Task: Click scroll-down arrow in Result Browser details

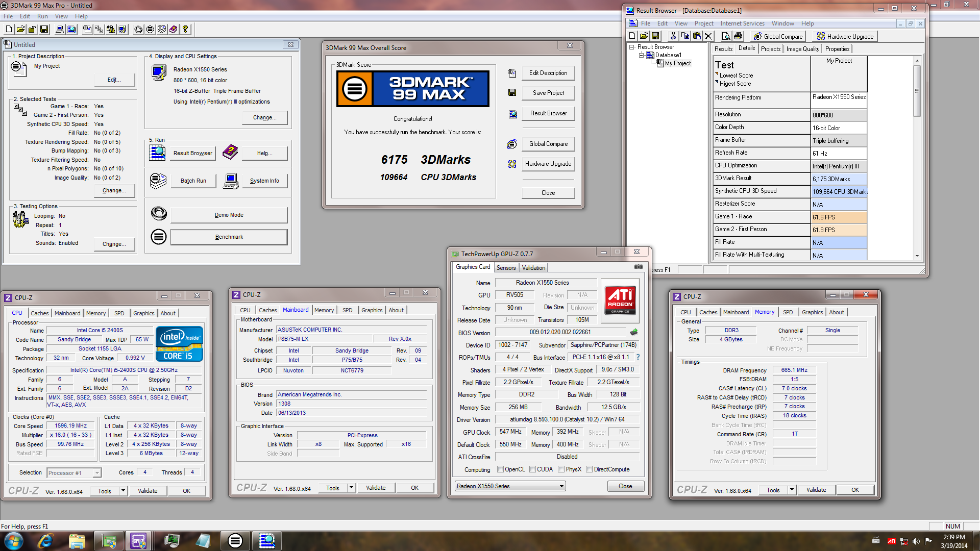Action: coord(917,256)
